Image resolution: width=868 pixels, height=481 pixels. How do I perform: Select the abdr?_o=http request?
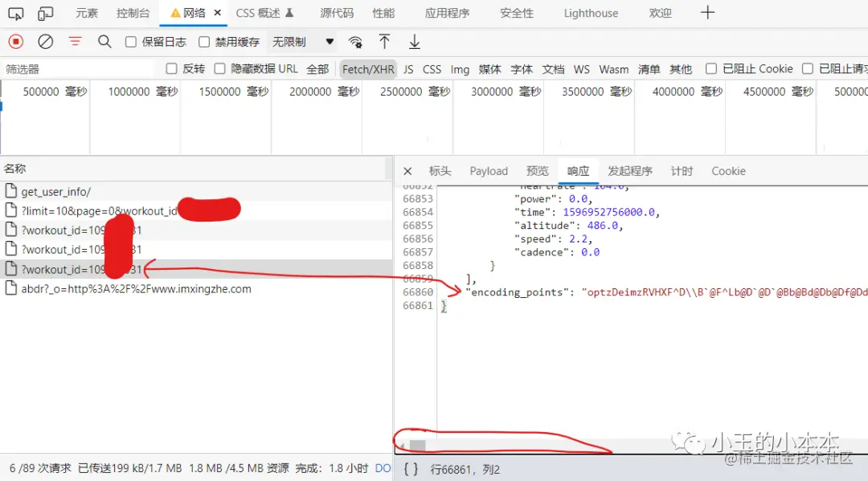[x=196, y=288]
